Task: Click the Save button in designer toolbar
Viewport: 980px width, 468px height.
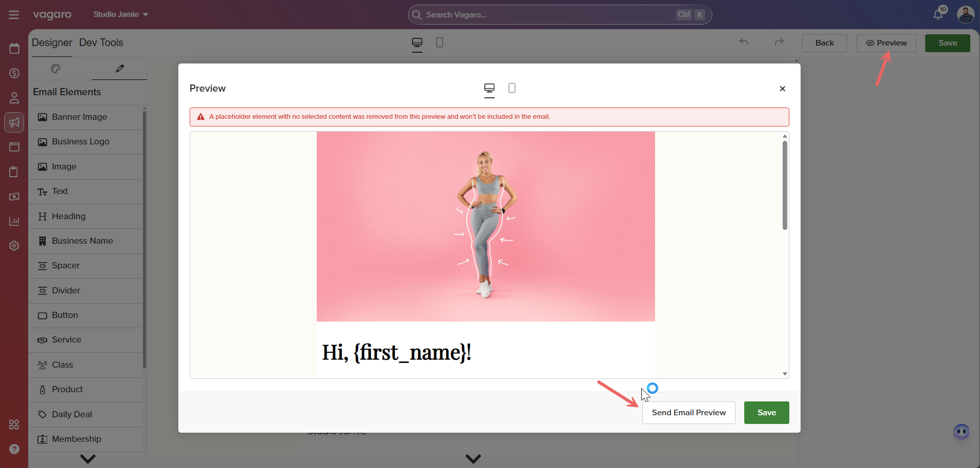Action: click(x=948, y=43)
